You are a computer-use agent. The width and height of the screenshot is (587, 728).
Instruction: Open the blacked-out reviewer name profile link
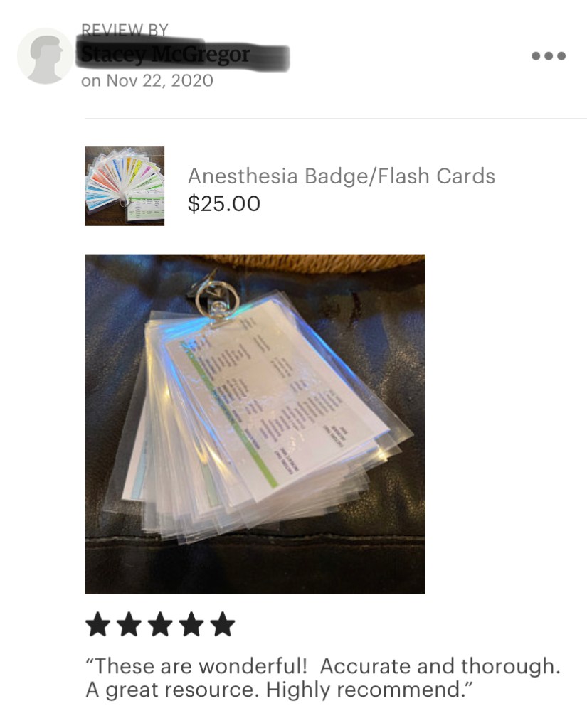(183, 55)
